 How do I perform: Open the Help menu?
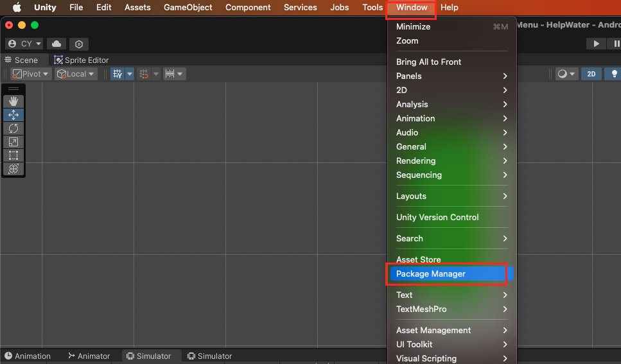(449, 8)
